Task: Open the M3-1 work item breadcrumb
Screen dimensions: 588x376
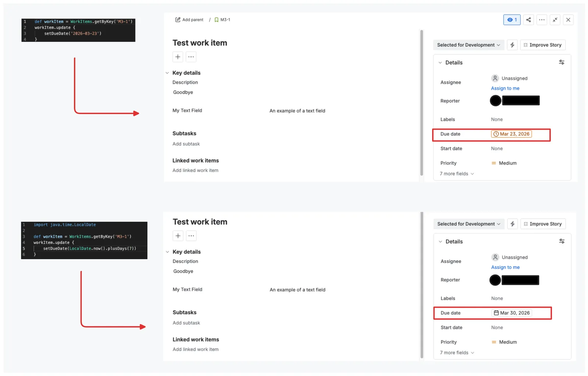Action: 222,20
